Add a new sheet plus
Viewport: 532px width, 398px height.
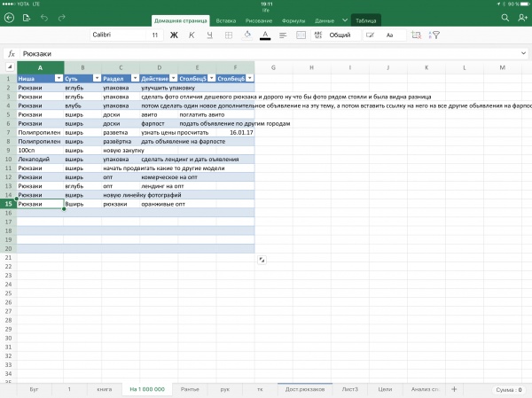point(454,389)
